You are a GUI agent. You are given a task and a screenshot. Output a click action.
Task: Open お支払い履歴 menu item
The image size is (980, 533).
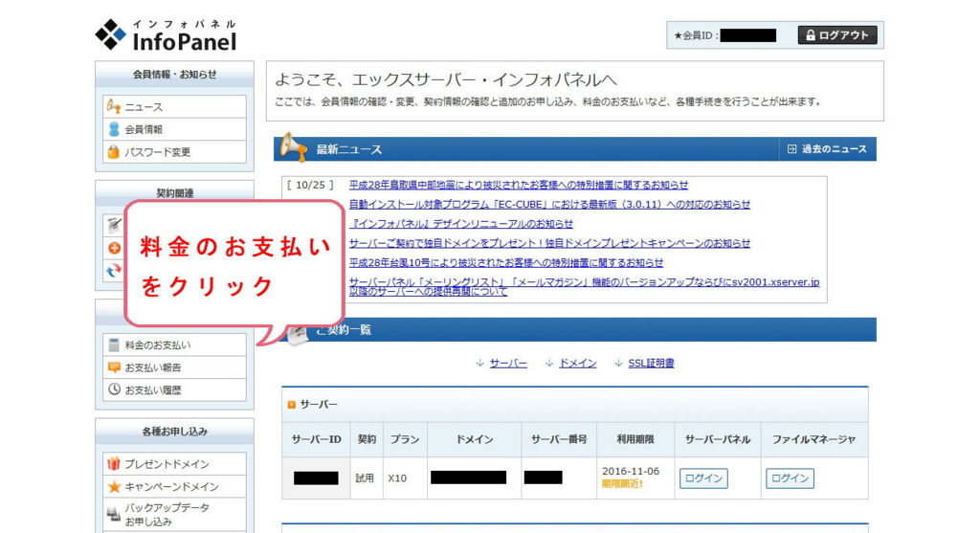click(x=174, y=389)
